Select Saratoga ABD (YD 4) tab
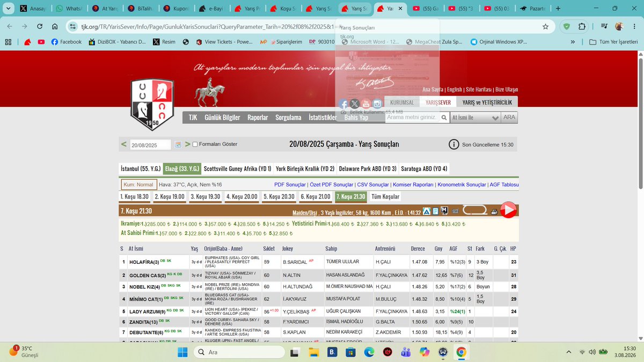 click(x=424, y=168)
